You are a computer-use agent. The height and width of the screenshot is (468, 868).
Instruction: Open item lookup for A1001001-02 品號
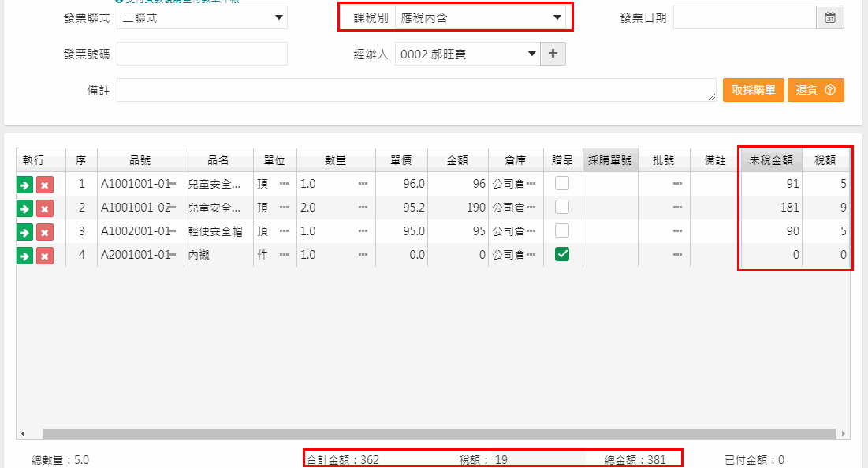pos(173,207)
